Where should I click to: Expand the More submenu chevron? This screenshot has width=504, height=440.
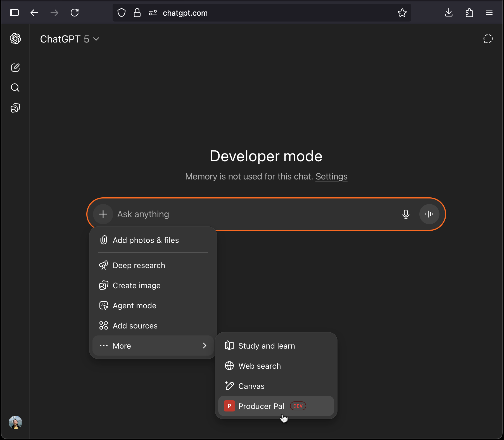click(x=204, y=346)
